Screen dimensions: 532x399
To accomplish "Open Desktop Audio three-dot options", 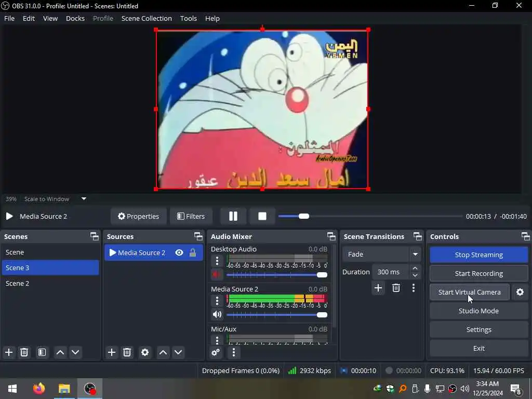I will pyautogui.click(x=217, y=261).
